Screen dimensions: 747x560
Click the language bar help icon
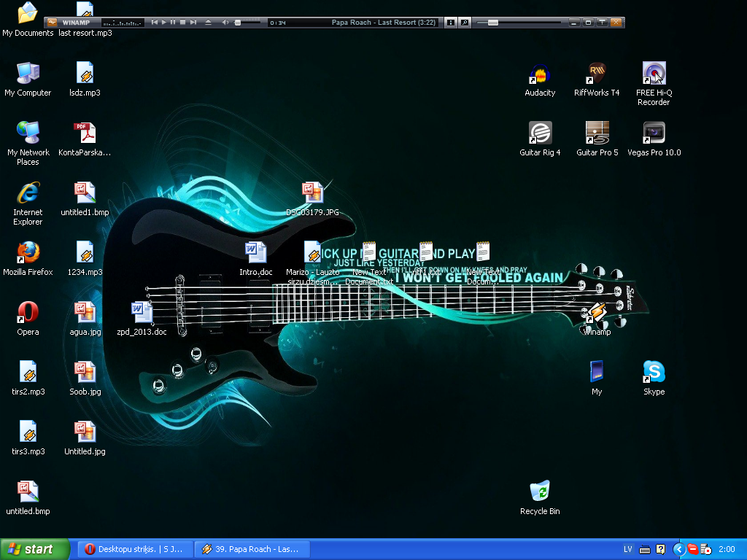(660, 549)
